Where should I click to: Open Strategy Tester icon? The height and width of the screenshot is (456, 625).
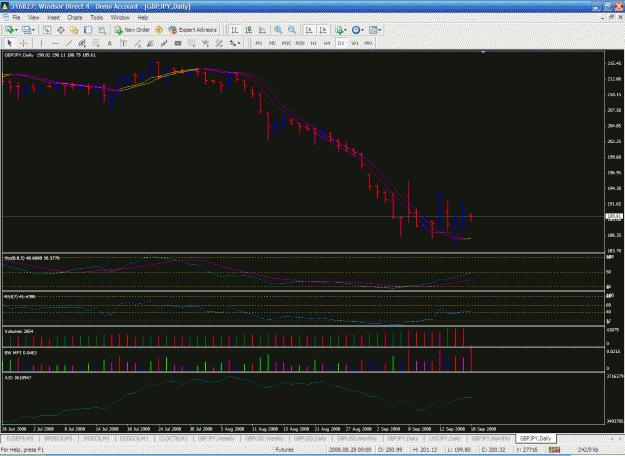[x=102, y=30]
